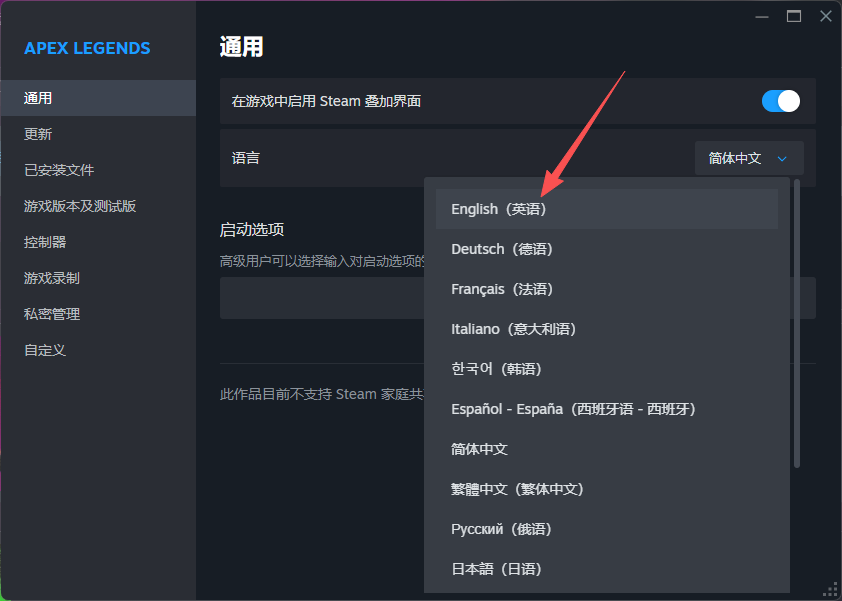Click the language dropdown list scrollbar
The width and height of the screenshot is (842, 601).
click(x=797, y=323)
